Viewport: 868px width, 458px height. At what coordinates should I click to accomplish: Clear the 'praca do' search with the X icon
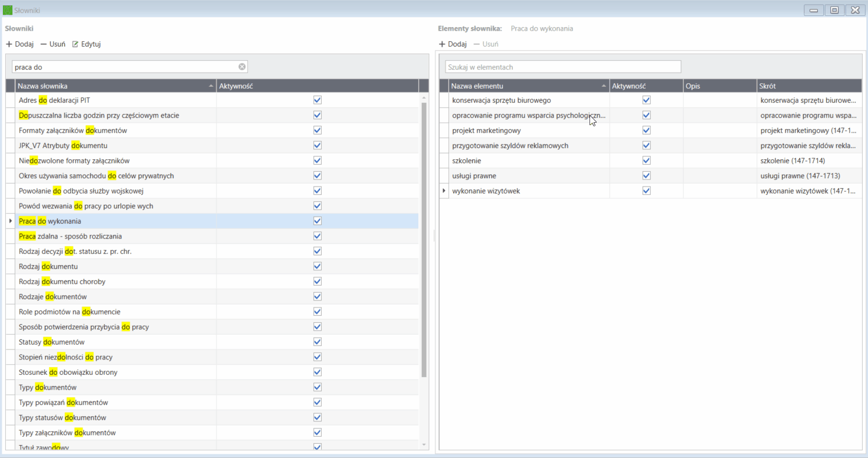pyautogui.click(x=242, y=67)
